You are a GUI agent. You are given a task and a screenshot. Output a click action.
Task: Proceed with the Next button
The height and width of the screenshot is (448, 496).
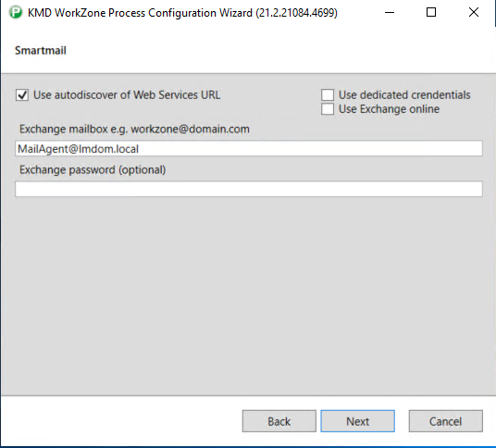click(x=358, y=421)
